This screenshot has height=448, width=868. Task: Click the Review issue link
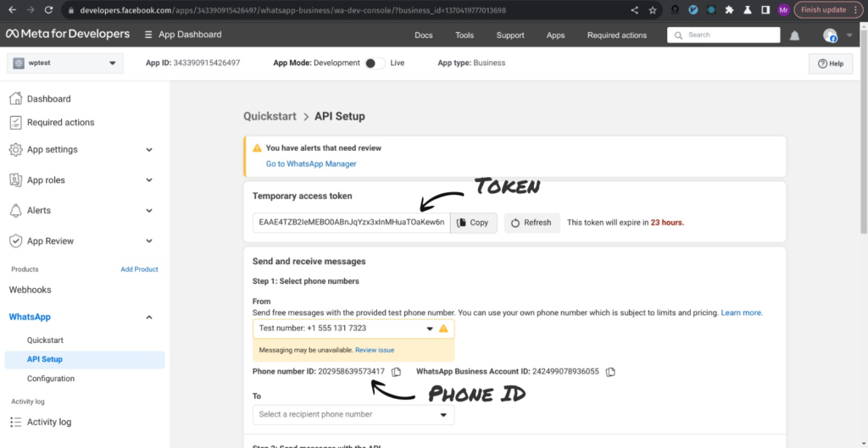coord(375,350)
